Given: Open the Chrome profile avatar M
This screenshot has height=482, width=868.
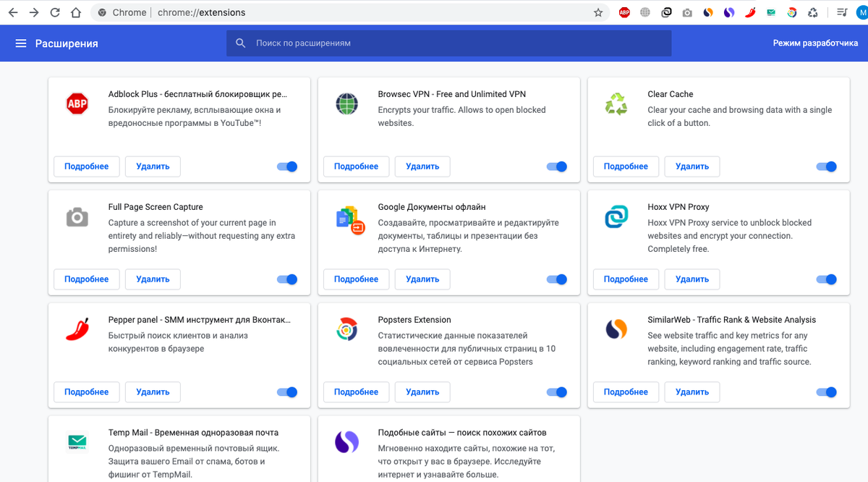Looking at the screenshot, I should 862,12.
